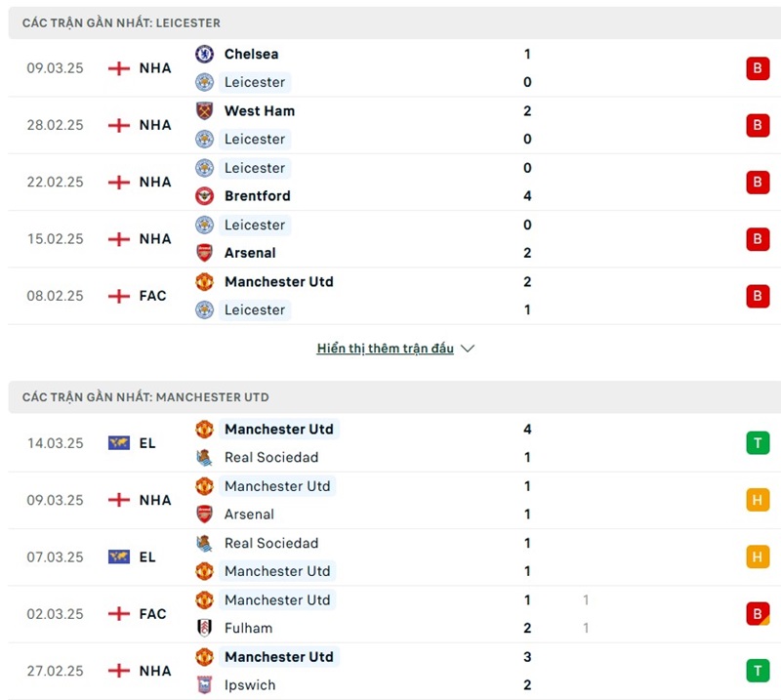This screenshot has width=781, height=700.
Task: Select the "Các trận gần nhất: Leicester" header
Action: [x=121, y=22]
